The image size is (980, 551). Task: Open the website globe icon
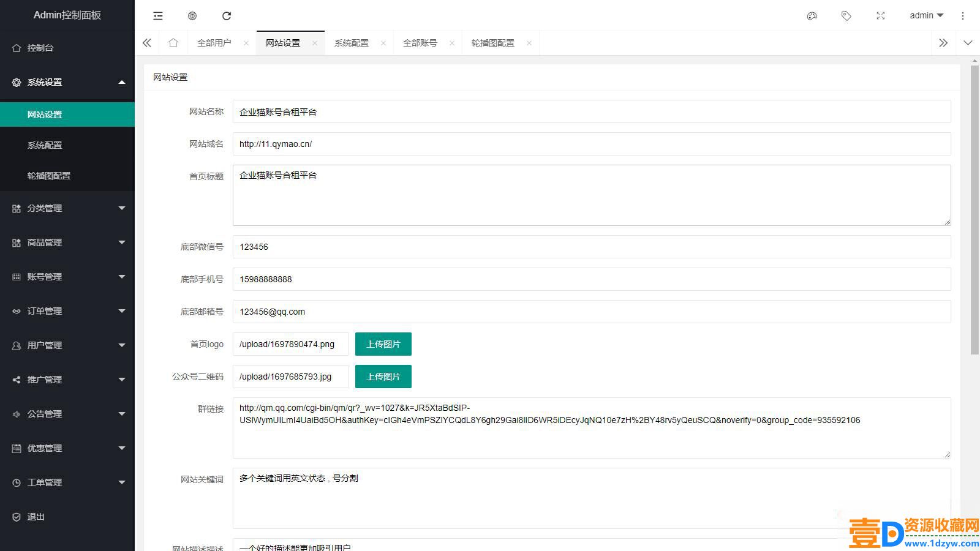pos(192,16)
